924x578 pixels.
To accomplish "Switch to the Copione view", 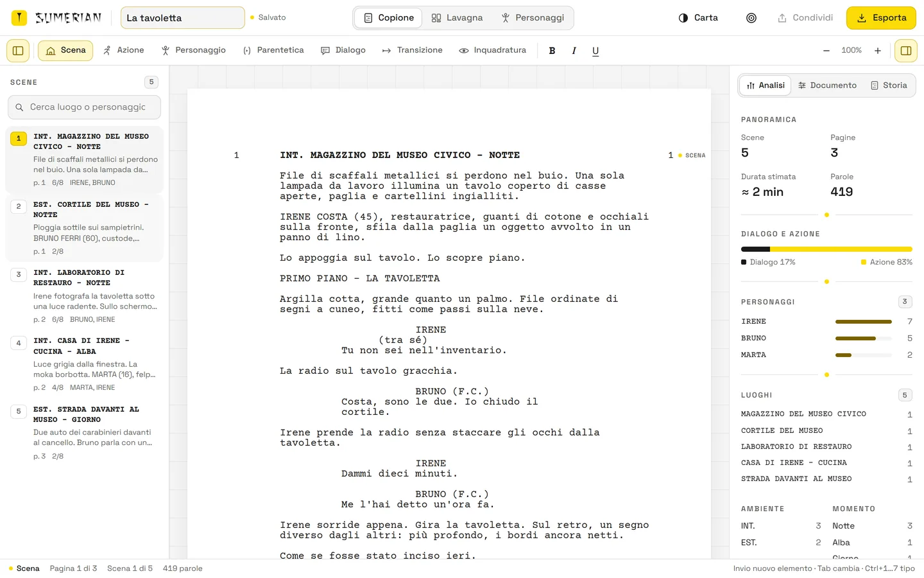I will [x=389, y=18].
